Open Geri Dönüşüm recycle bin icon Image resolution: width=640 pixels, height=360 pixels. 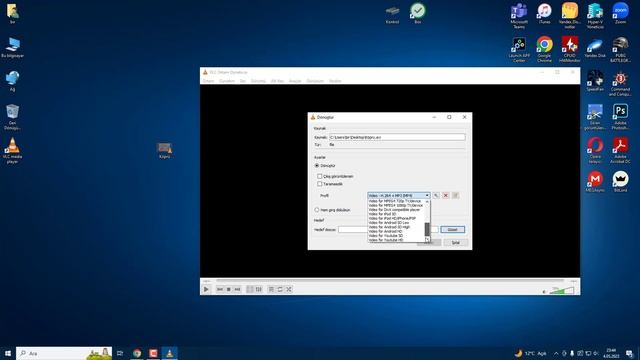point(13,117)
